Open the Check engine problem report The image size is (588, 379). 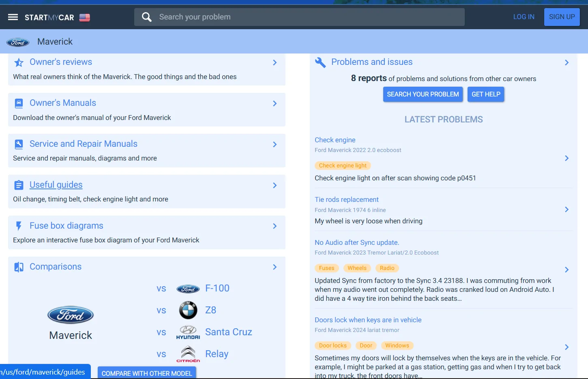335,140
